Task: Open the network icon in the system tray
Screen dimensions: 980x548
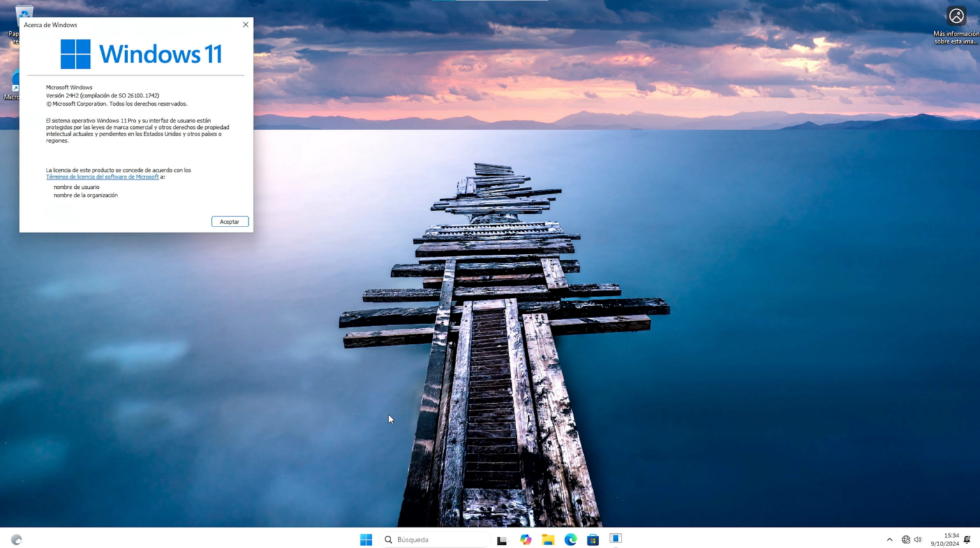Action: (x=905, y=539)
